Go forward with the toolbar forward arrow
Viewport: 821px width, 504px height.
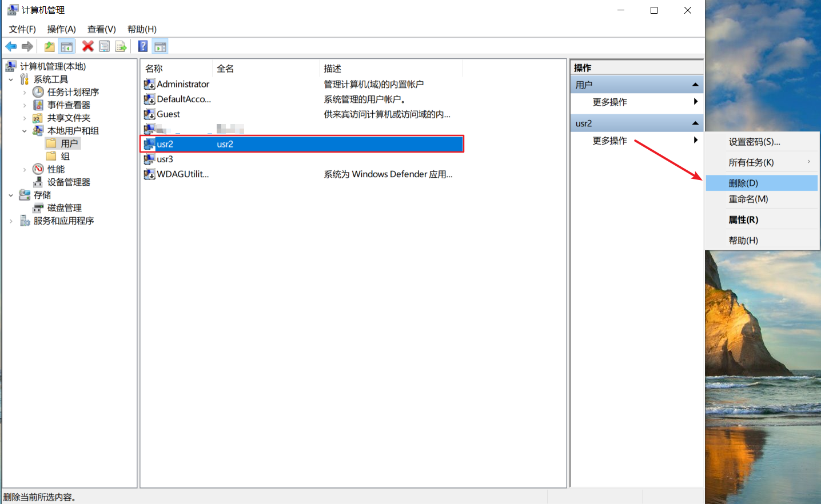(27, 47)
